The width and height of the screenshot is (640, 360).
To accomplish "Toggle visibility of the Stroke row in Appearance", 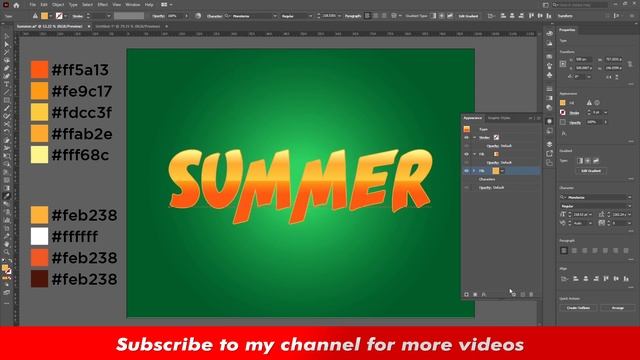I will (x=466, y=138).
